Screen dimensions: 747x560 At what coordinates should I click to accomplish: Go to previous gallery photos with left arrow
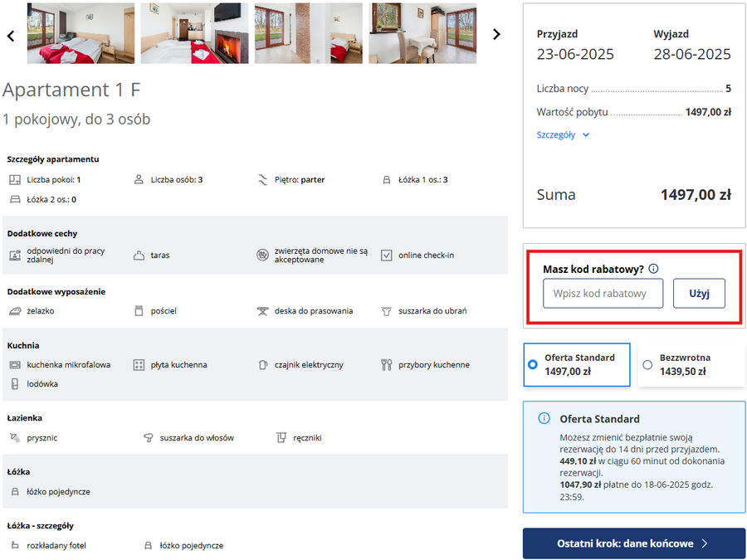tap(11, 36)
